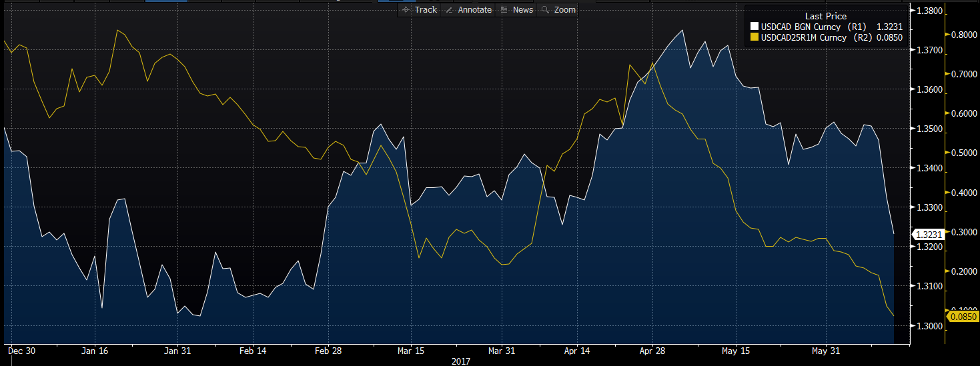Select the Zoom magnifying glass icon

[546, 10]
